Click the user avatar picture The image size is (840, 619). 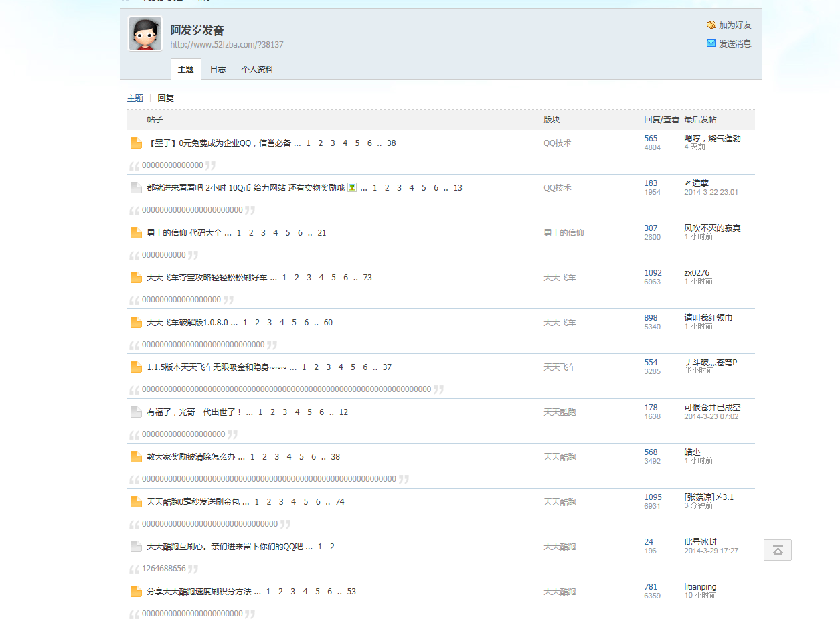[145, 33]
